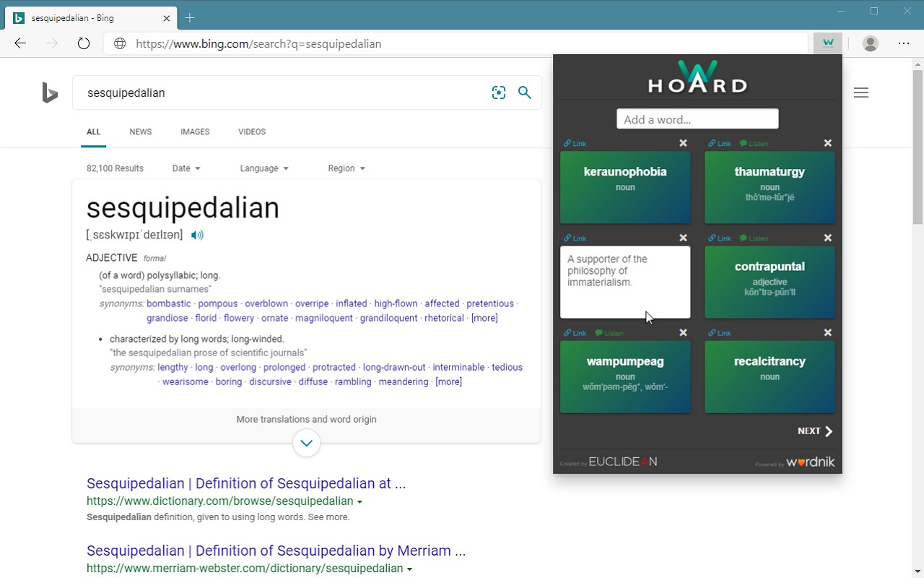Open Link for keraunophobia
924x578 pixels.
tap(575, 144)
